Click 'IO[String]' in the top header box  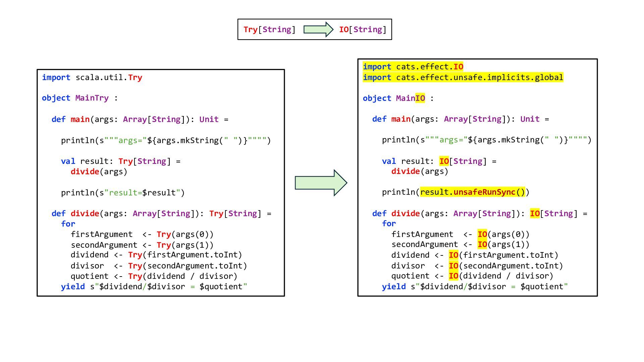click(363, 29)
